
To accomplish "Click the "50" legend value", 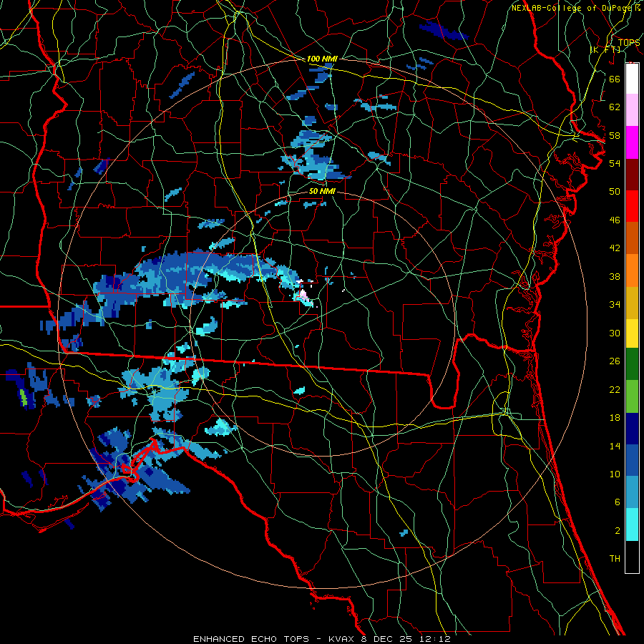I will (x=615, y=191).
